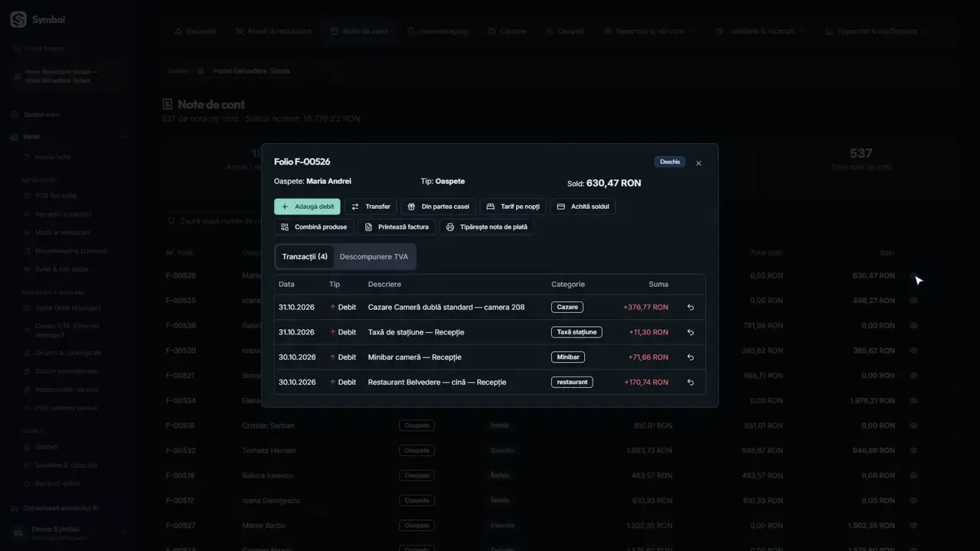Reverse the Taxă de stațiune transaction
980x551 pixels.
pyautogui.click(x=691, y=332)
